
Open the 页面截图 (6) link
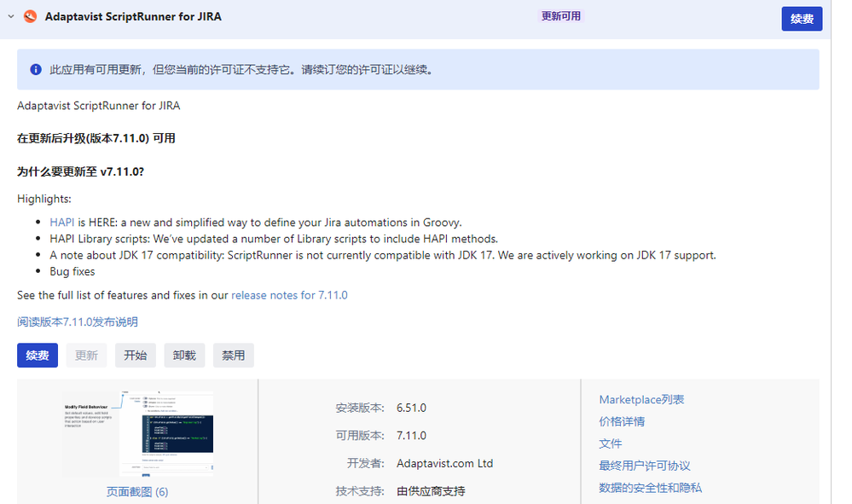point(137,491)
